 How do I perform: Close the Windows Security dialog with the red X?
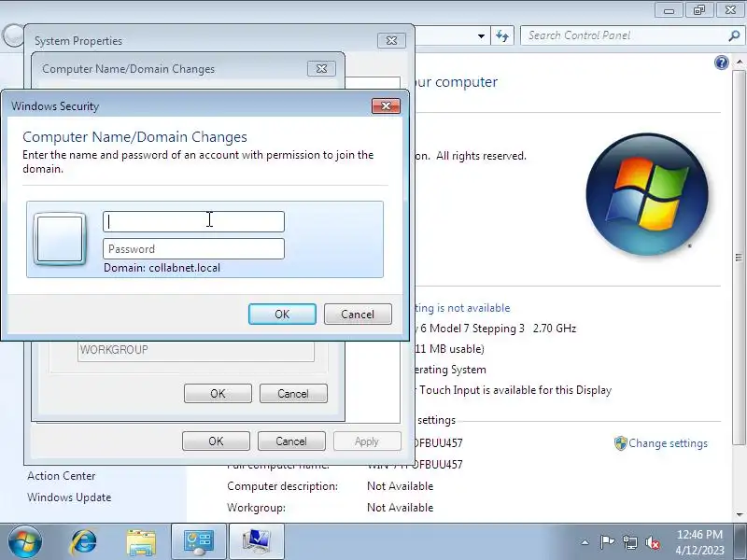tap(386, 105)
